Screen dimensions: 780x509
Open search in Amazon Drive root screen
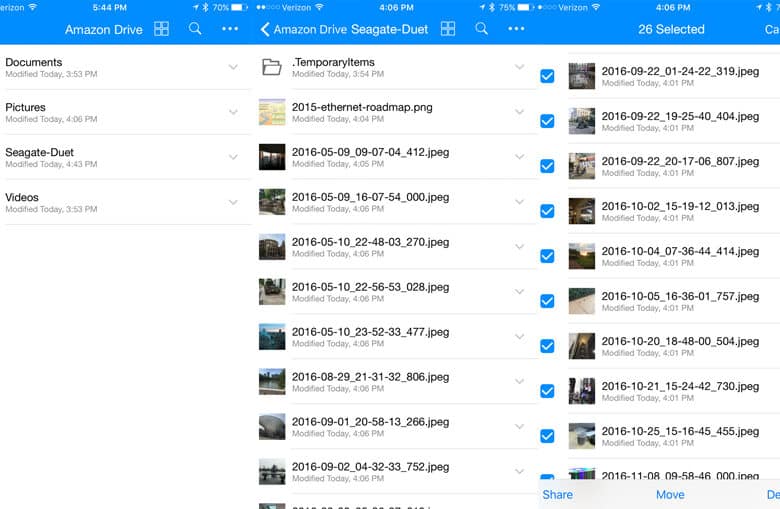[195, 29]
